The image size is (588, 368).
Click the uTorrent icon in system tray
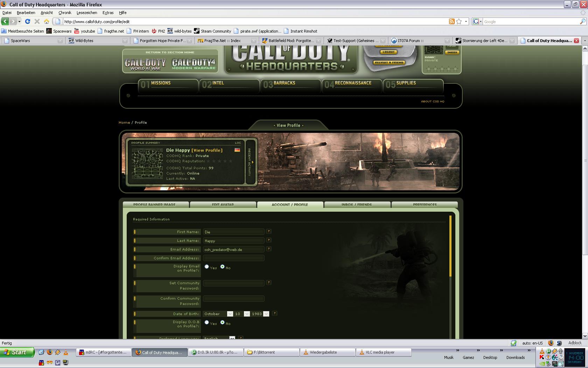point(548,351)
